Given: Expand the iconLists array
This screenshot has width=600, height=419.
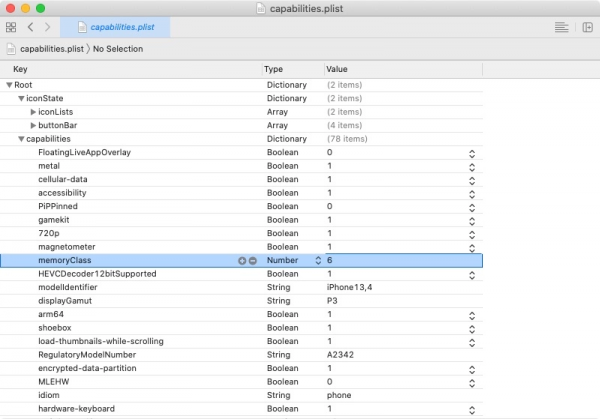Looking at the screenshot, I should (33, 112).
